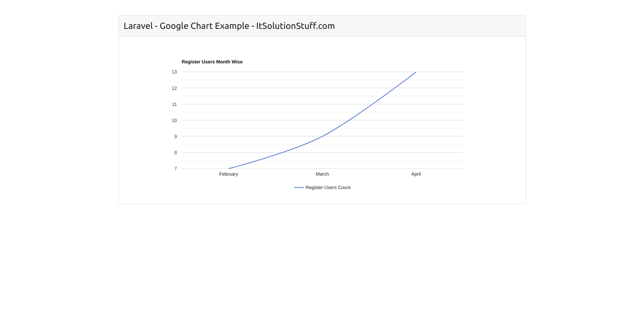The height and width of the screenshot is (312, 644).
Task: Select the March data point on the line
Action: pyautogui.click(x=322, y=136)
